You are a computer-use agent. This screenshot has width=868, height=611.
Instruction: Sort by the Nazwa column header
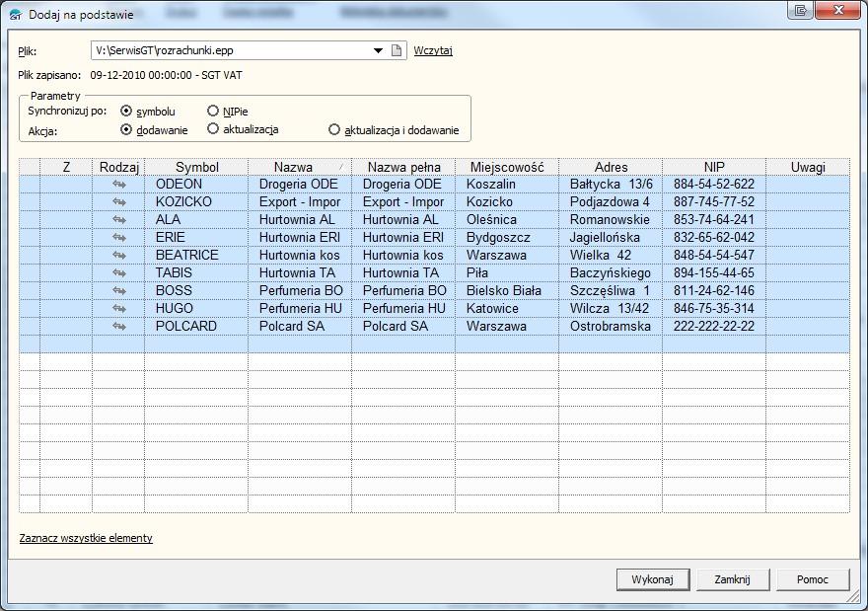[x=300, y=167]
